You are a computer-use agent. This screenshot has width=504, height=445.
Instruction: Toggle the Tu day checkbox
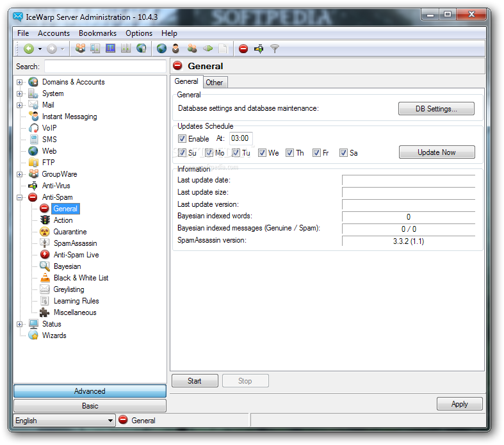click(236, 152)
